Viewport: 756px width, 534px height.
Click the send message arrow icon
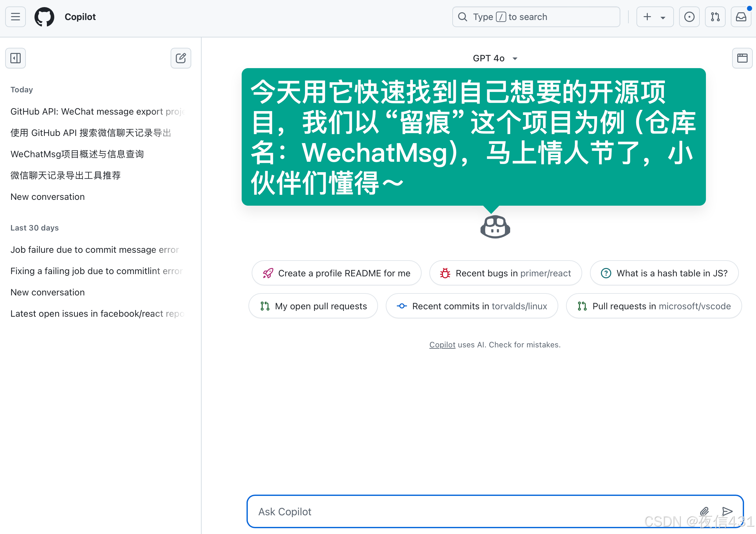coord(727,511)
